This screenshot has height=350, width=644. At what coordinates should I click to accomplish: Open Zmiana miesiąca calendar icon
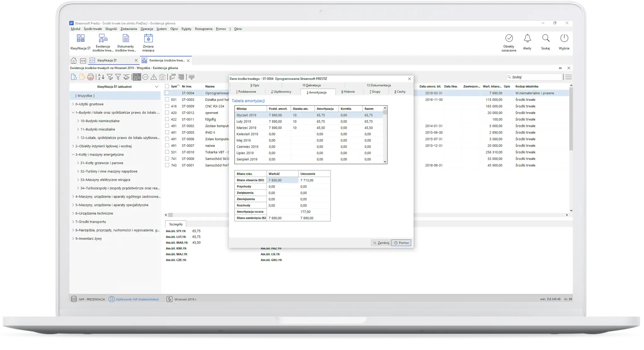coord(148,38)
